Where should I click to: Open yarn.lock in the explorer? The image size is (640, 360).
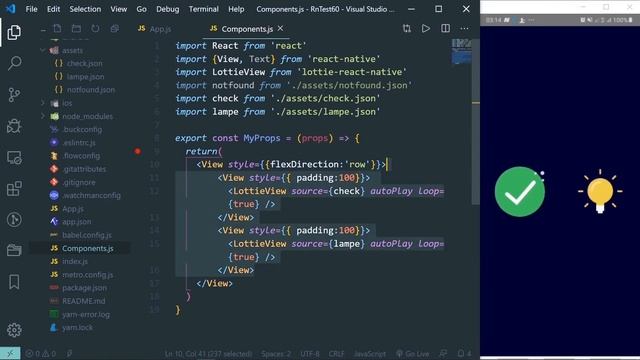tap(77, 327)
